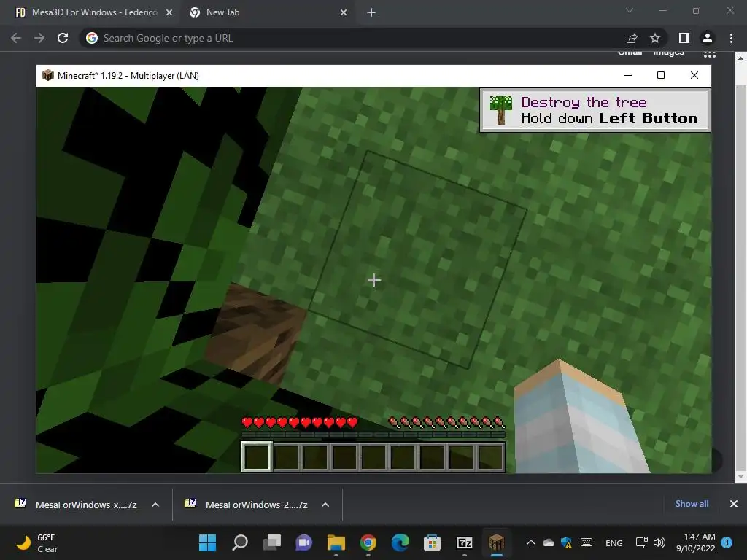Open Google Chrome from taskbar
Image resolution: width=747 pixels, height=560 pixels.
[368, 542]
